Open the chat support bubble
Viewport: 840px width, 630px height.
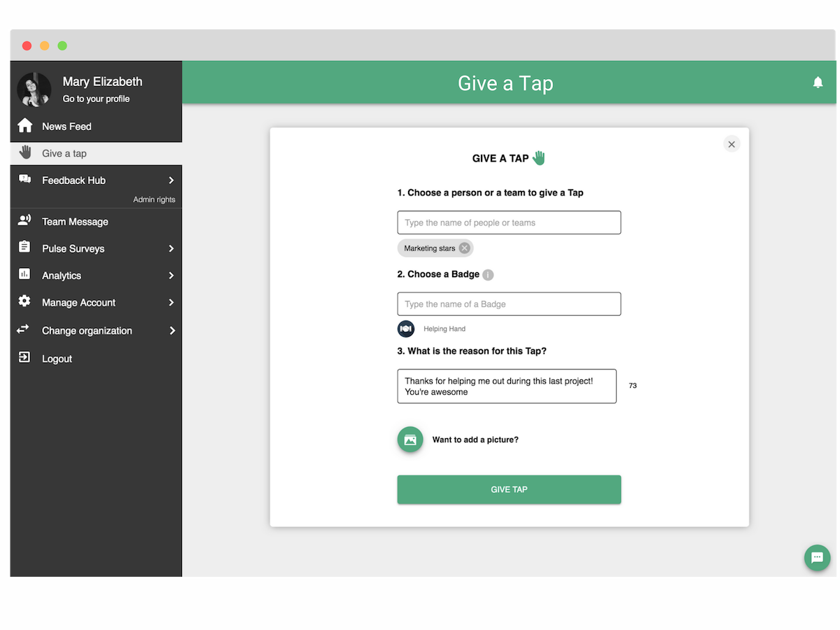click(817, 558)
